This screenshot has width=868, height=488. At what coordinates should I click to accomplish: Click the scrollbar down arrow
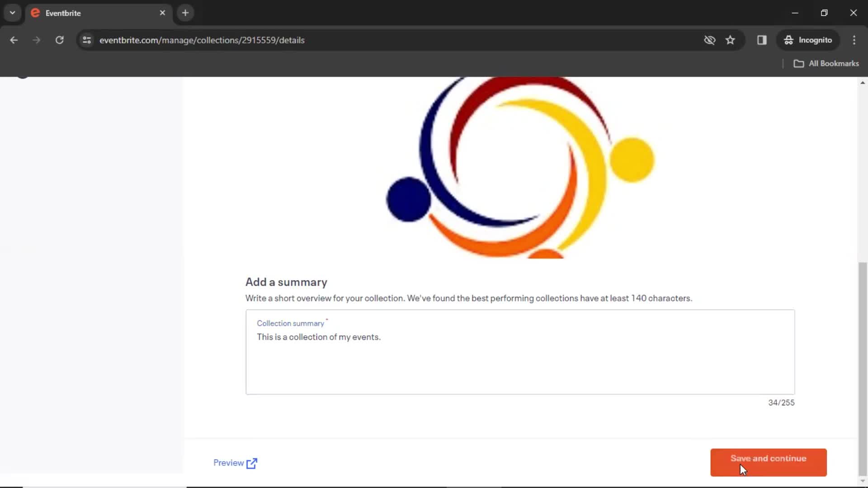click(x=863, y=481)
